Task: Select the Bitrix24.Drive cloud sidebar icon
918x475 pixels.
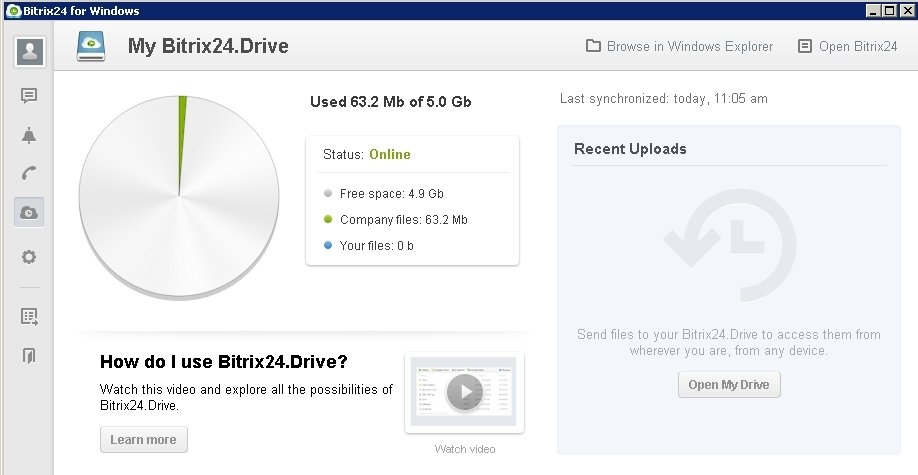Action: (x=29, y=212)
